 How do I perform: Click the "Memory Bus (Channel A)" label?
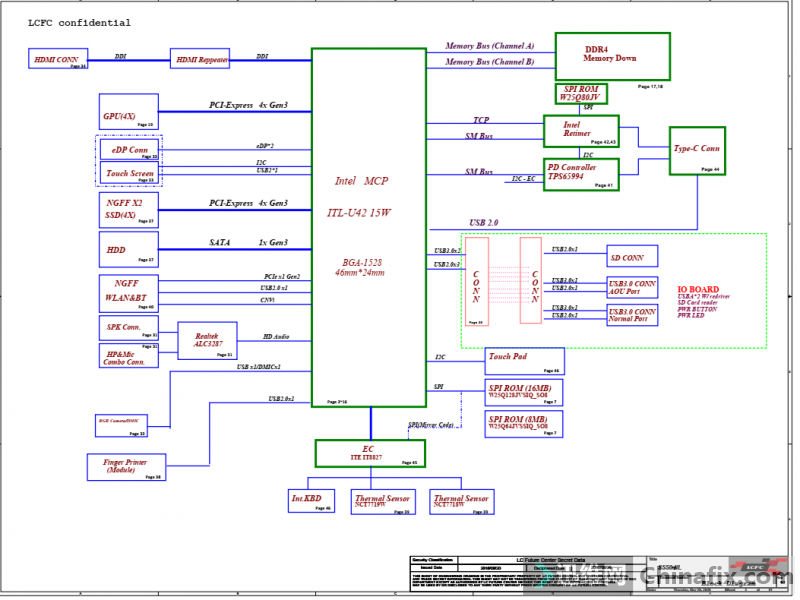coord(489,46)
